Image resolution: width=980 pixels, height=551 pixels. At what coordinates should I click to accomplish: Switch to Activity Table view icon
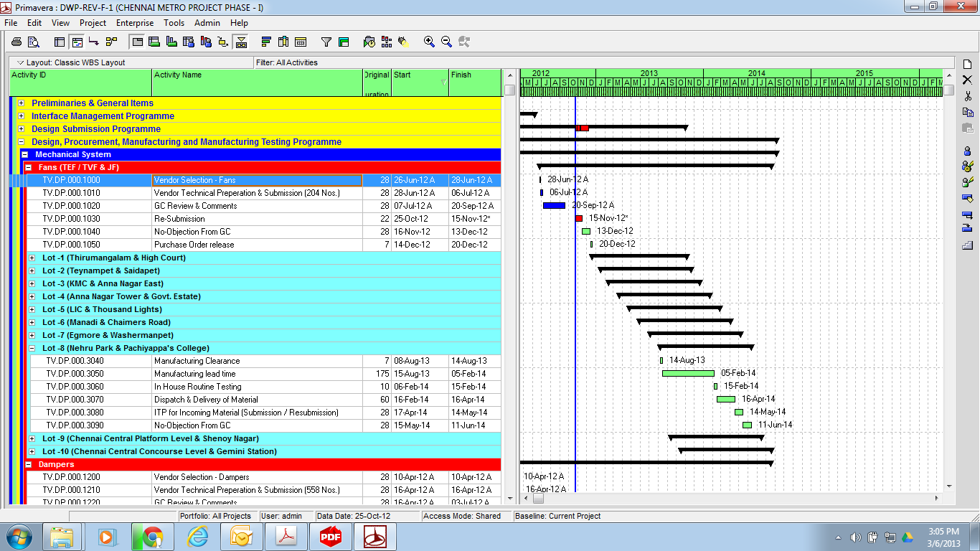tap(60, 42)
